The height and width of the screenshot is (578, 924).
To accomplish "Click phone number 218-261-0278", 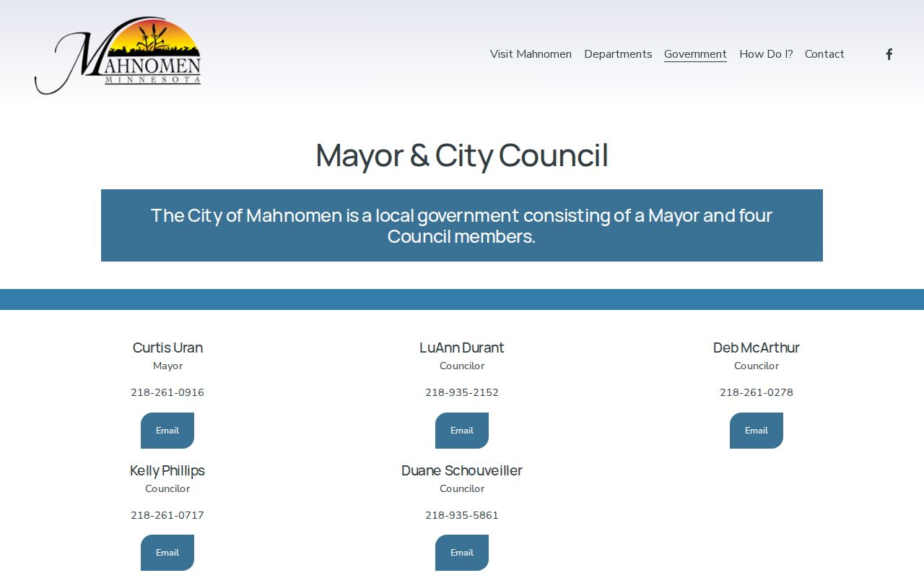I will pyautogui.click(x=757, y=393).
